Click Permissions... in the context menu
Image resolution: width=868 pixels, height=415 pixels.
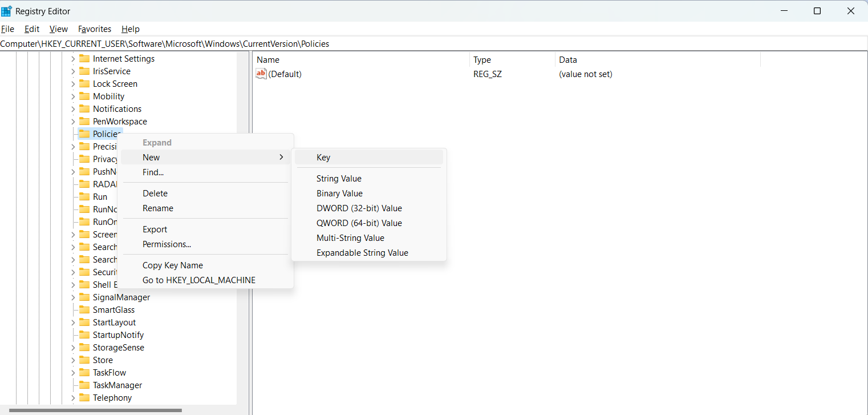167,244
